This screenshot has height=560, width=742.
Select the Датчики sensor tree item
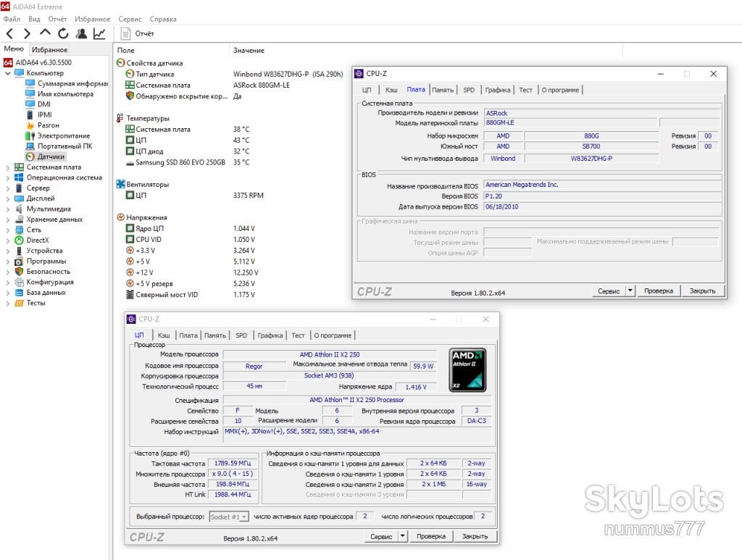coord(46,156)
